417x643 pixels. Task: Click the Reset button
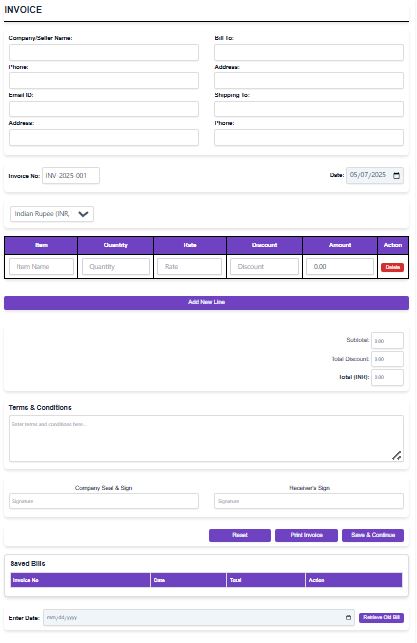(x=240, y=535)
